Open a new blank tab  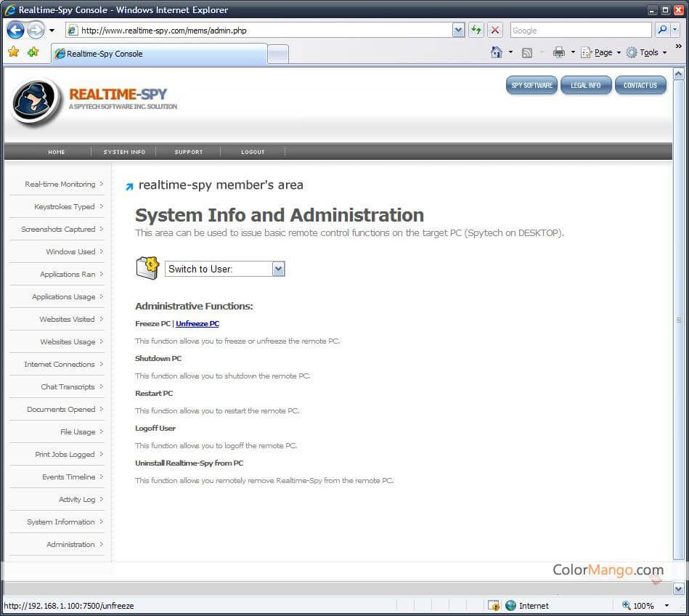coord(278,54)
